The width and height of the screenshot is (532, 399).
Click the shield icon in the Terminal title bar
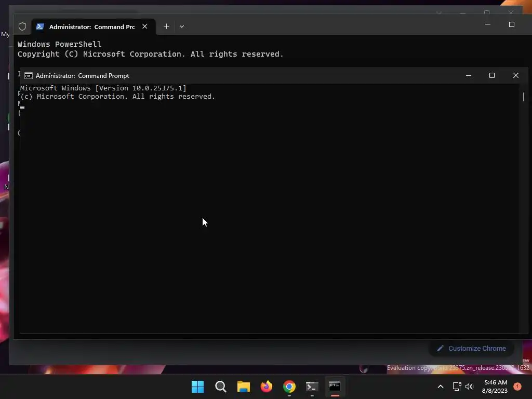tap(22, 26)
